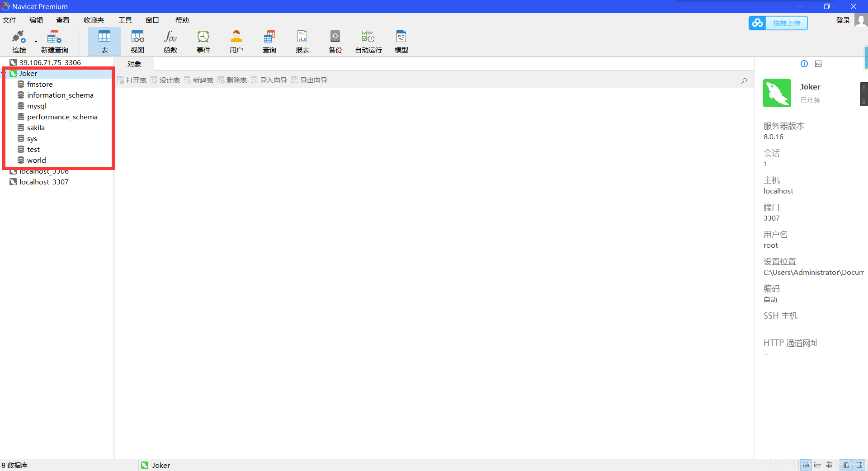This screenshot has height=471, width=868.
Task: Open the 文件 menu
Action: [x=9, y=20]
